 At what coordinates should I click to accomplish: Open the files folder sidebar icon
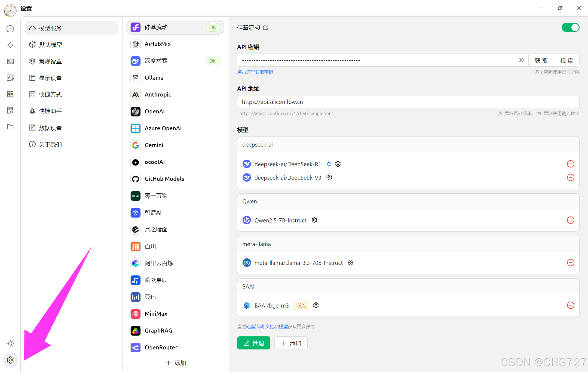[x=10, y=127]
